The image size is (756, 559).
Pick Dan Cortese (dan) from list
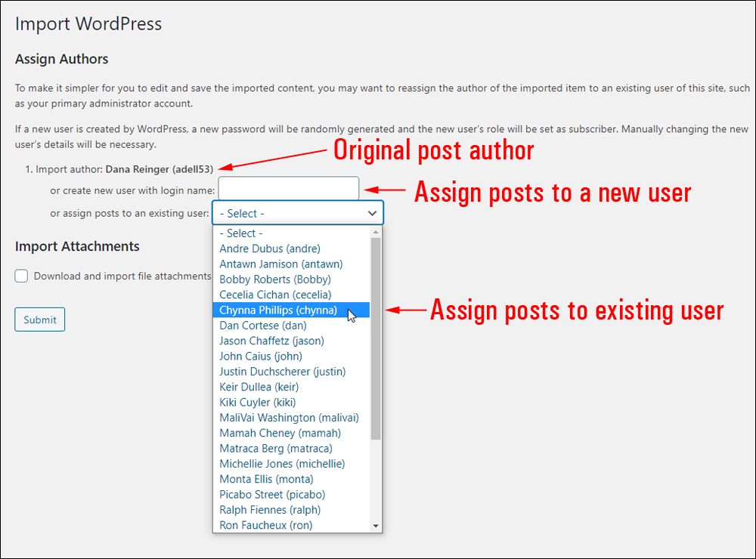click(x=291, y=326)
